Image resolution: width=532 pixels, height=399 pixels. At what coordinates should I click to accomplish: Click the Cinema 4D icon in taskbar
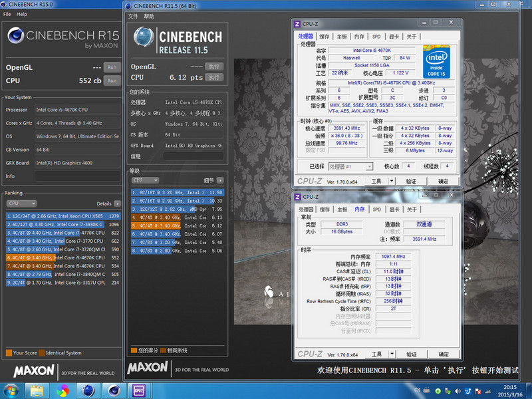(114, 390)
